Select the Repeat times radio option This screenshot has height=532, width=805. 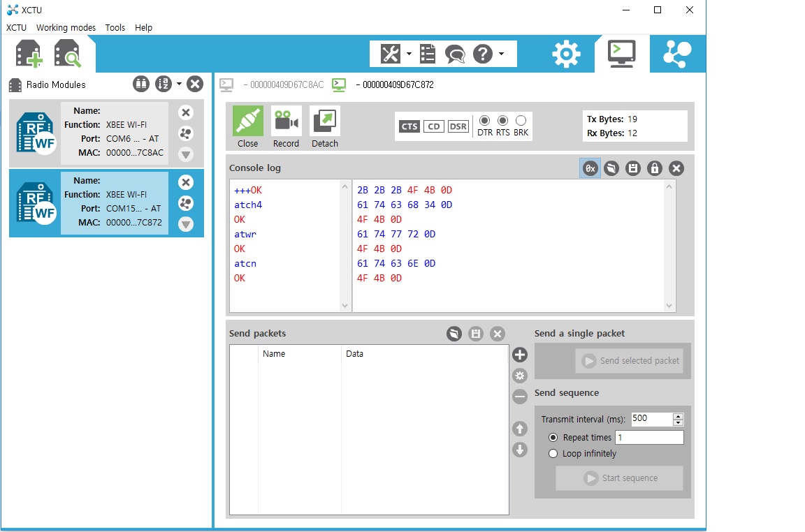(x=553, y=438)
